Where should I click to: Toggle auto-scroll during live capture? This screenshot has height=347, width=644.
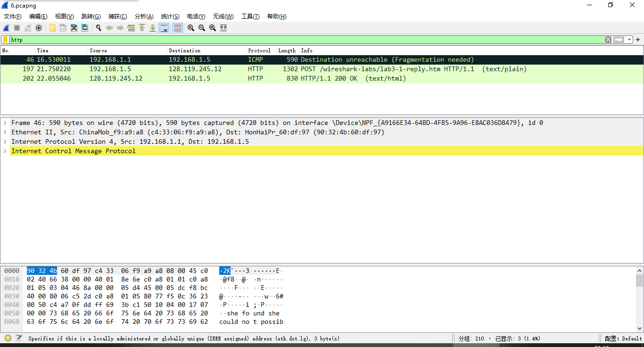164,28
